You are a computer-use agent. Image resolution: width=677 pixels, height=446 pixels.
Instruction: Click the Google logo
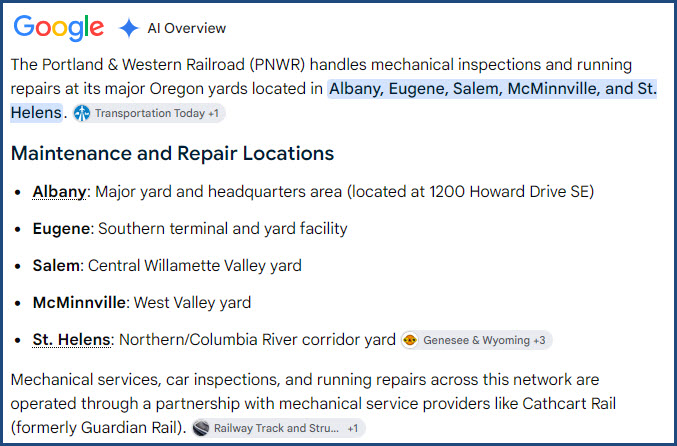point(59,28)
